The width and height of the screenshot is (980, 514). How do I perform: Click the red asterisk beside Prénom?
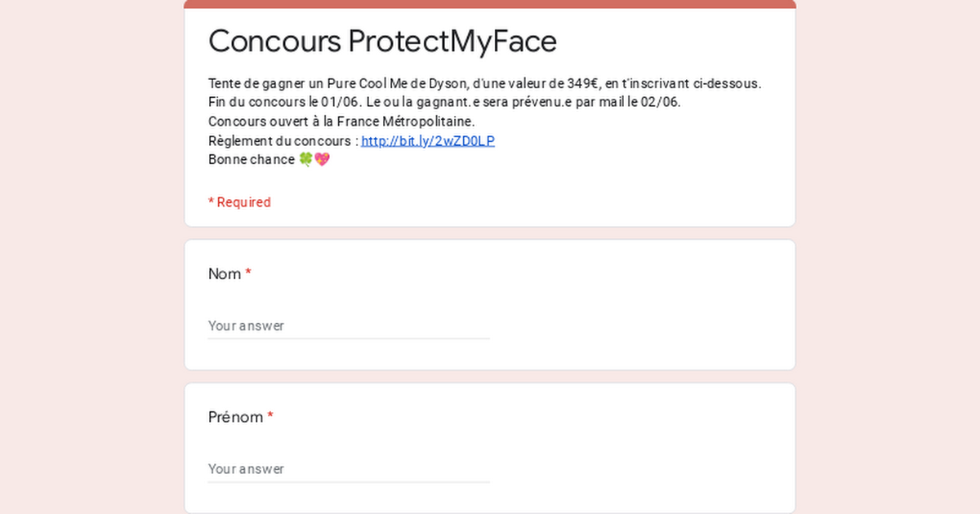point(270,417)
